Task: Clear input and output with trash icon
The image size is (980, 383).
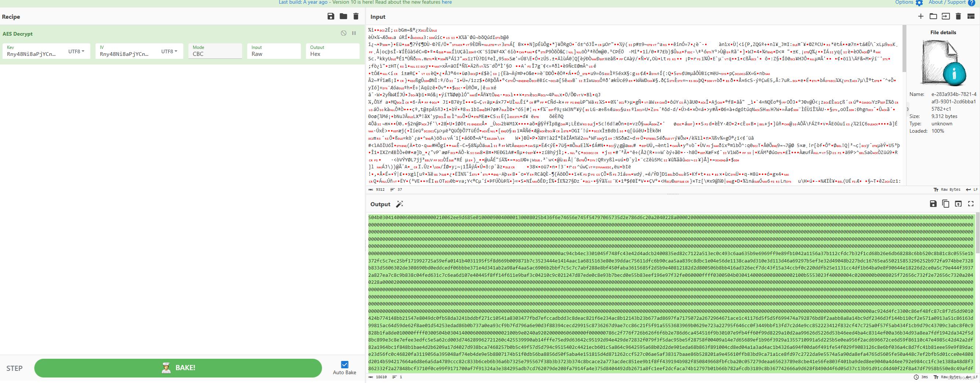Action: tap(958, 17)
